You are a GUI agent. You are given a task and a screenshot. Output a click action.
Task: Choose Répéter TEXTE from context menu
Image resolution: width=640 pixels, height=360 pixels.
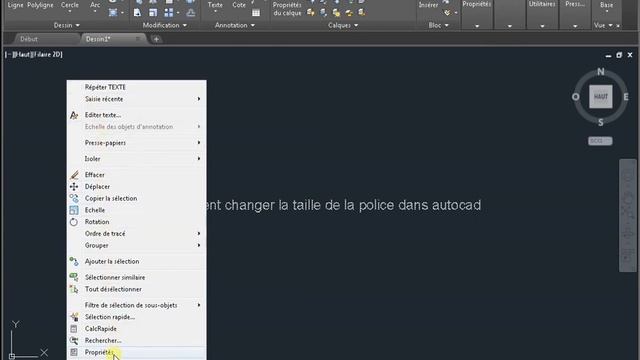coord(136,87)
